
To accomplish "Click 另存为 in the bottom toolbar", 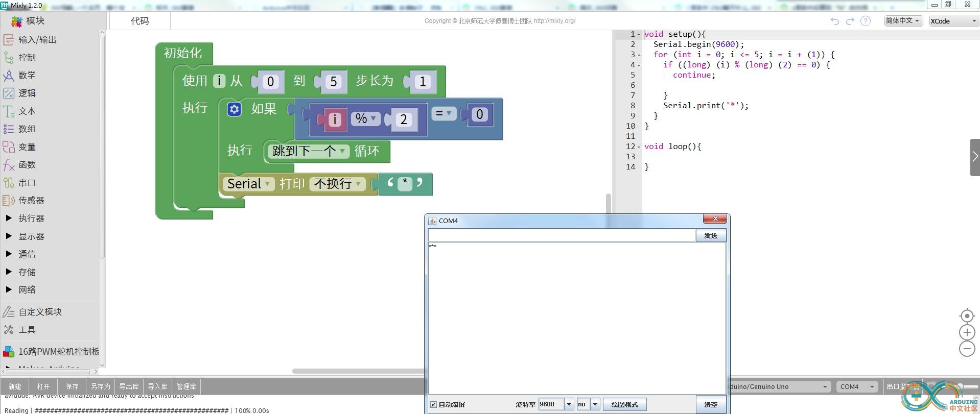I will [101, 386].
